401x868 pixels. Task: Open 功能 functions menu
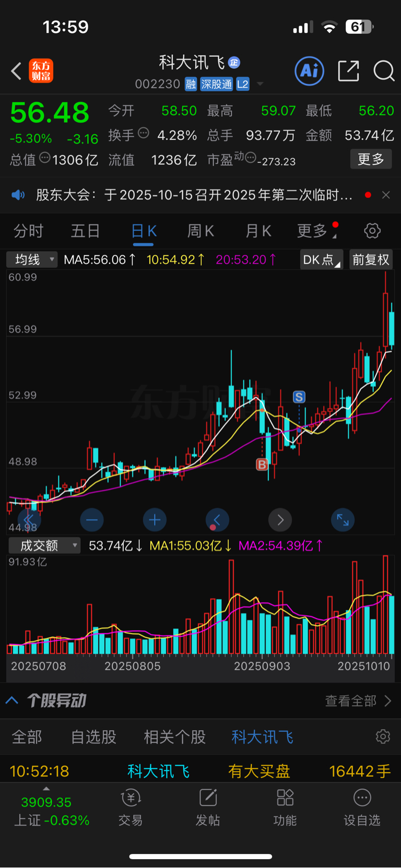pyautogui.click(x=285, y=808)
